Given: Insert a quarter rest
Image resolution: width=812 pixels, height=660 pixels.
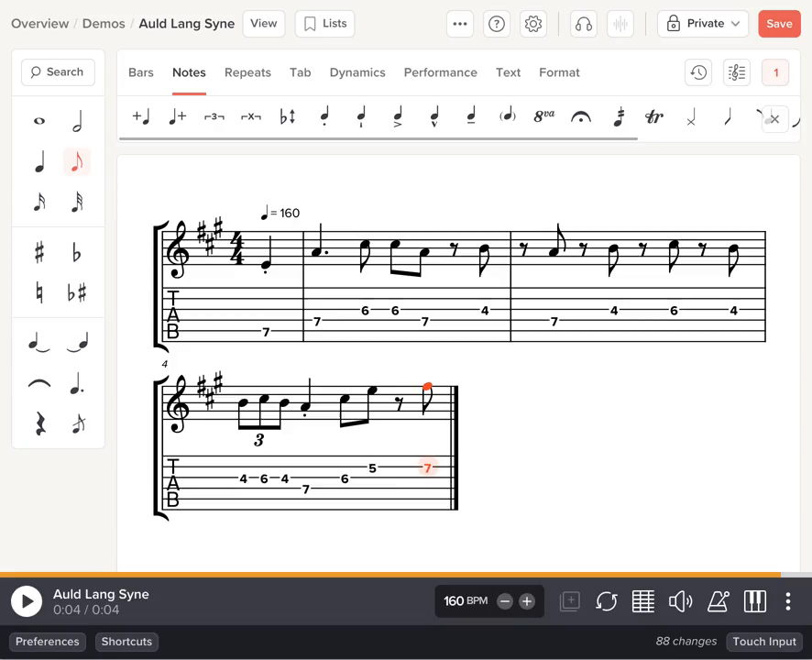Looking at the screenshot, I should click(x=38, y=423).
